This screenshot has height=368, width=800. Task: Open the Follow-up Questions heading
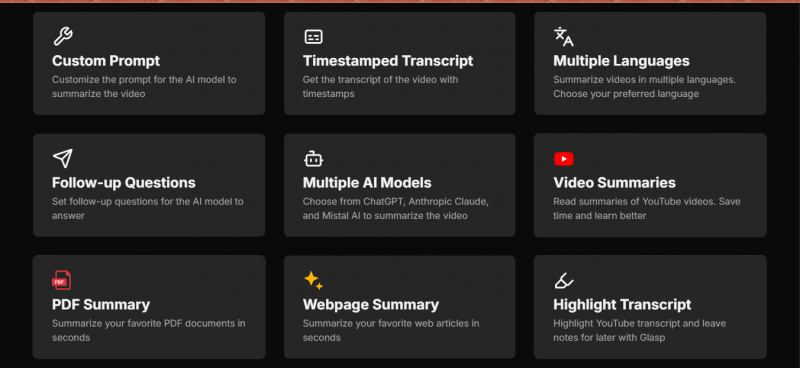[x=123, y=183]
